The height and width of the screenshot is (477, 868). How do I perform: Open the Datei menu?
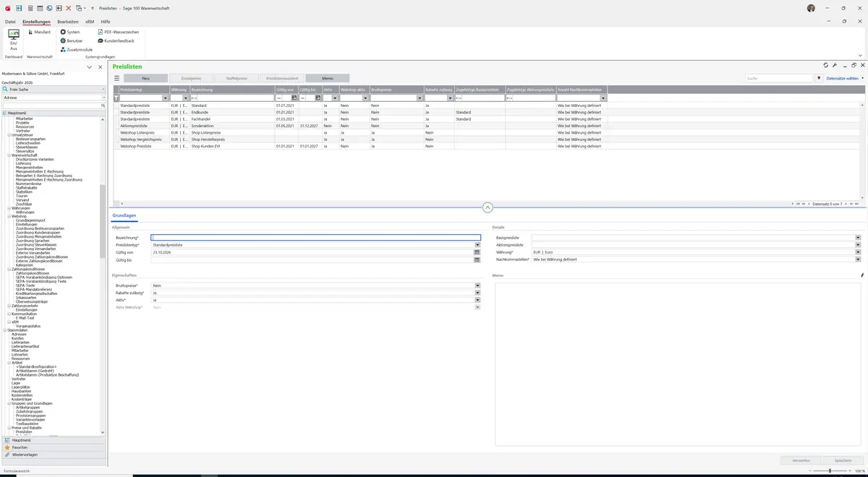[10, 22]
